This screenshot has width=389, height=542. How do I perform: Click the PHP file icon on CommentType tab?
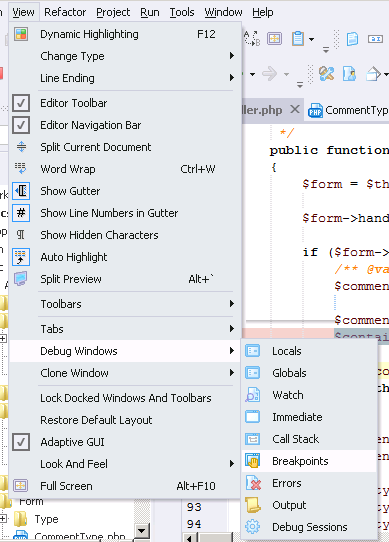315,111
